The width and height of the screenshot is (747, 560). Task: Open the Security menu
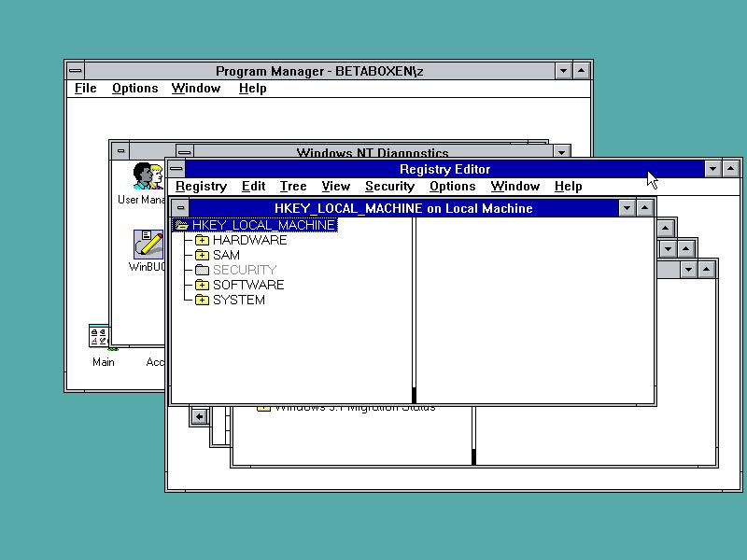pos(389,186)
